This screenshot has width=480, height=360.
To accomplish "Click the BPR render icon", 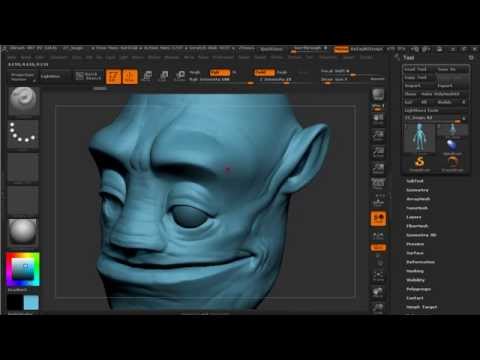I will pyautogui.click(x=378, y=94).
